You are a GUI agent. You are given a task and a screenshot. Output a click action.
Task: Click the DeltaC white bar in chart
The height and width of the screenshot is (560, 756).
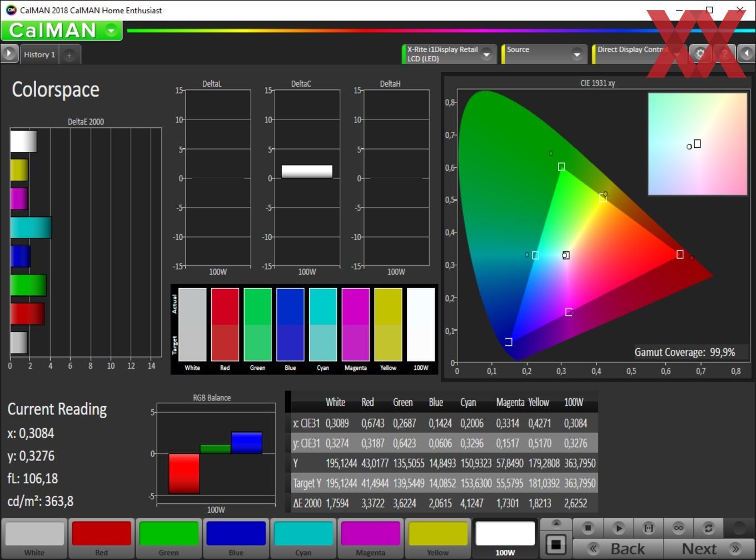(307, 171)
